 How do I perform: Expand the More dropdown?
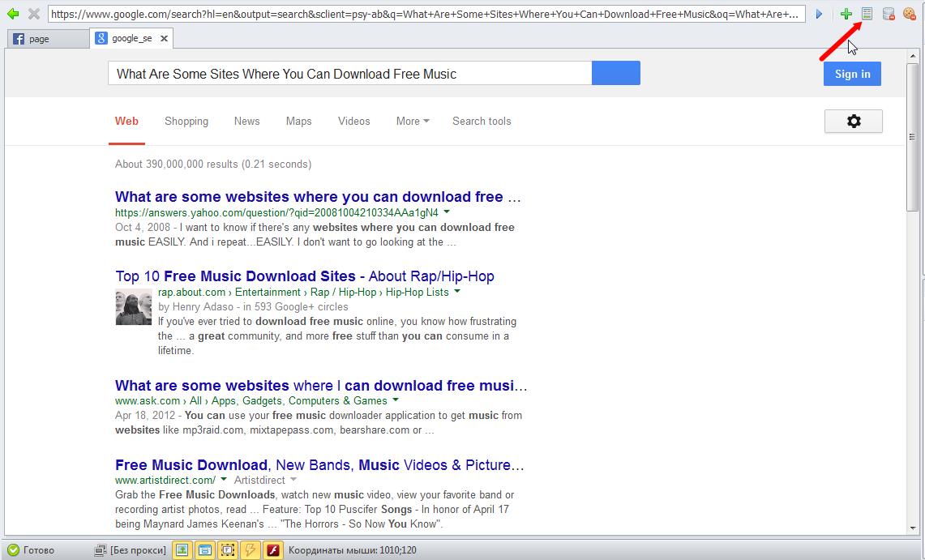(x=413, y=121)
